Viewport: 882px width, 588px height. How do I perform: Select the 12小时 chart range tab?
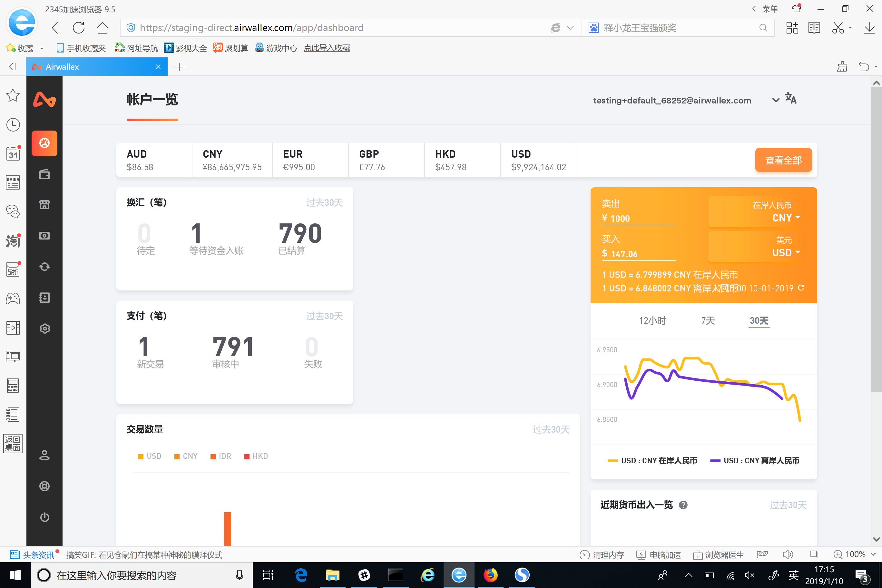point(652,321)
